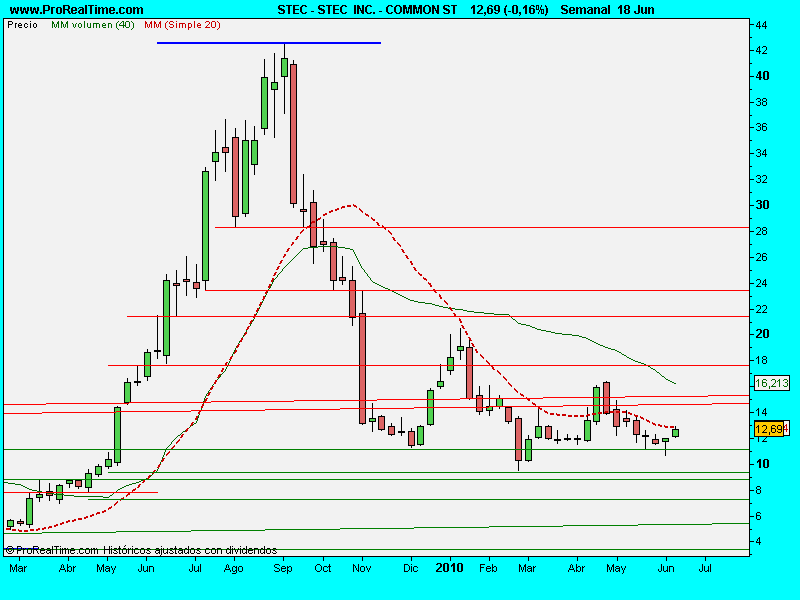The width and height of the screenshot is (800, 600).
Task: Click the 10 price axis label
Action: pos(762,463)
